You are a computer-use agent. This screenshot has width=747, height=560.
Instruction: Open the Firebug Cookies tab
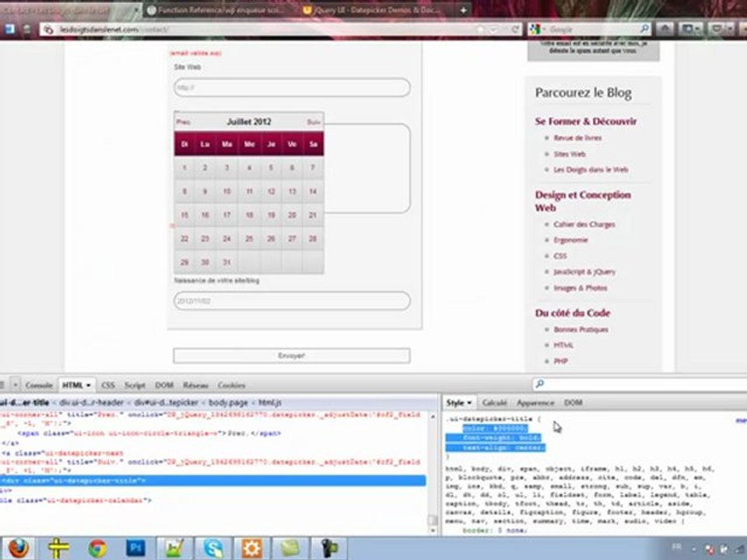pyautogui.click(x=232, y=385)
